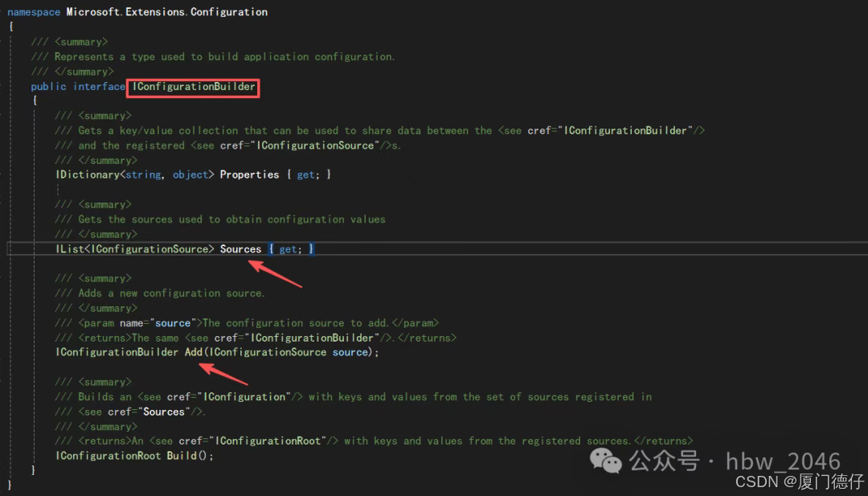Viewport: 868px width, 496px height.
Task: Click "get" accessor on the Properties line
Action: coord(305,174)
